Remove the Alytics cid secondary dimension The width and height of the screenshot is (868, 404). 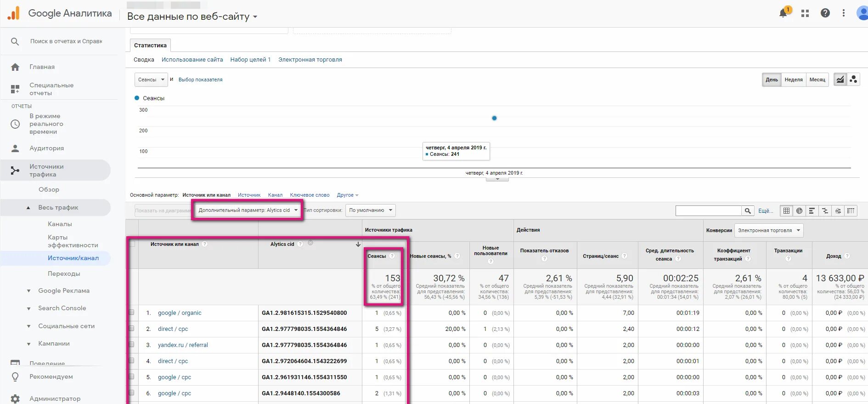coord(310,243)
